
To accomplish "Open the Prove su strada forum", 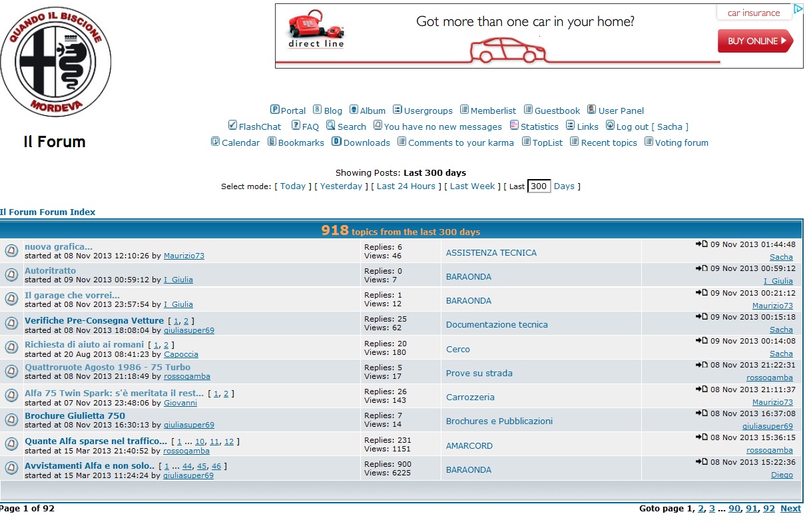I will 479,373.
